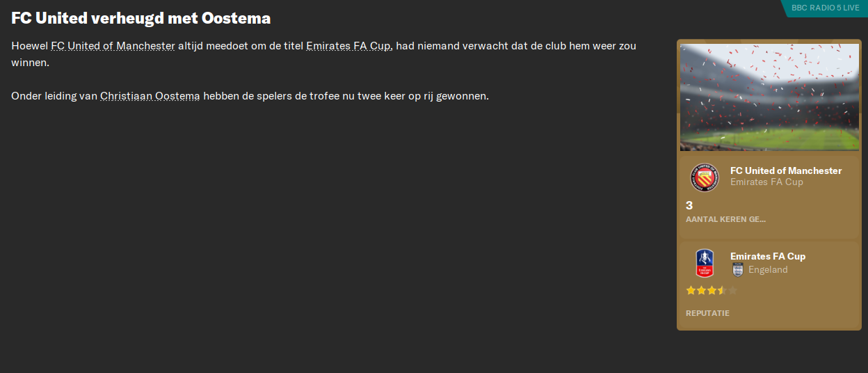Click the BBC Radio 5 Live source tag

(825, 8)
